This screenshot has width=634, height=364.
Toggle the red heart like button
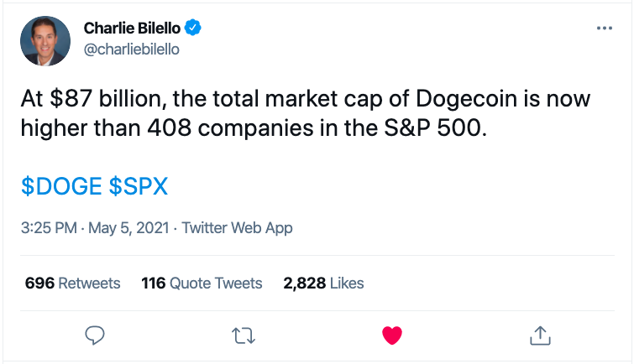(x=390, y=335)
